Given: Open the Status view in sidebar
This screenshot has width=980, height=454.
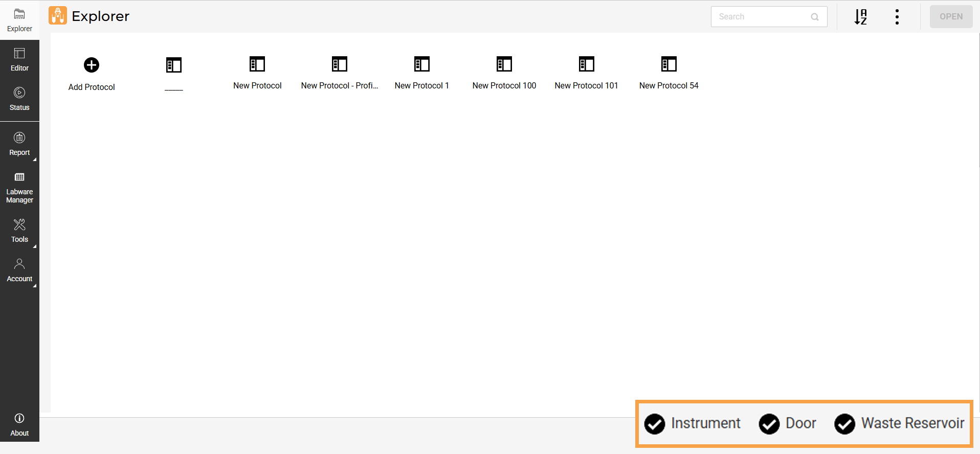Looking at the screenshot, I should tap(19, 99).
